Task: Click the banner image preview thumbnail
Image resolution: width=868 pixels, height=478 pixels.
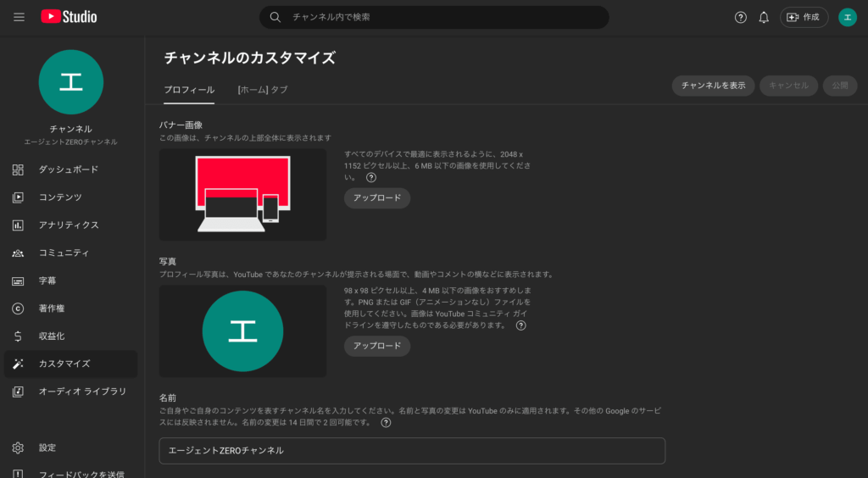Action: pyautogui.click(x=242, y=194)
